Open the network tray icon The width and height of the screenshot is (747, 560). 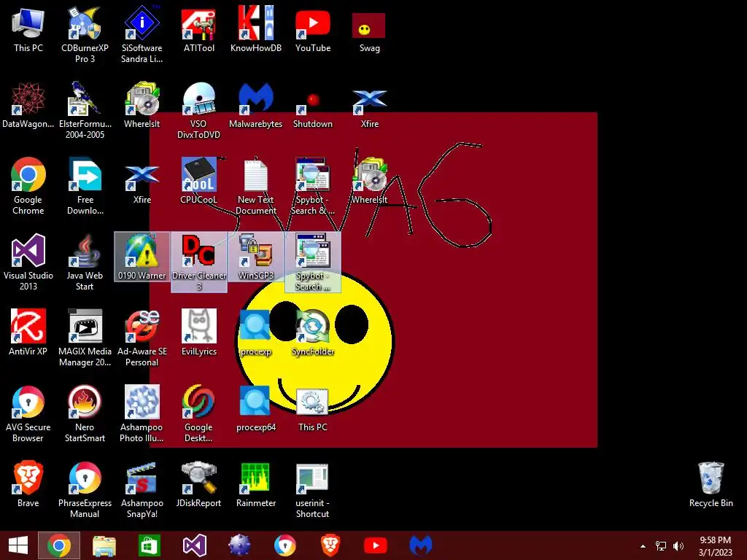pyautogui.click(x=661, y=546)
